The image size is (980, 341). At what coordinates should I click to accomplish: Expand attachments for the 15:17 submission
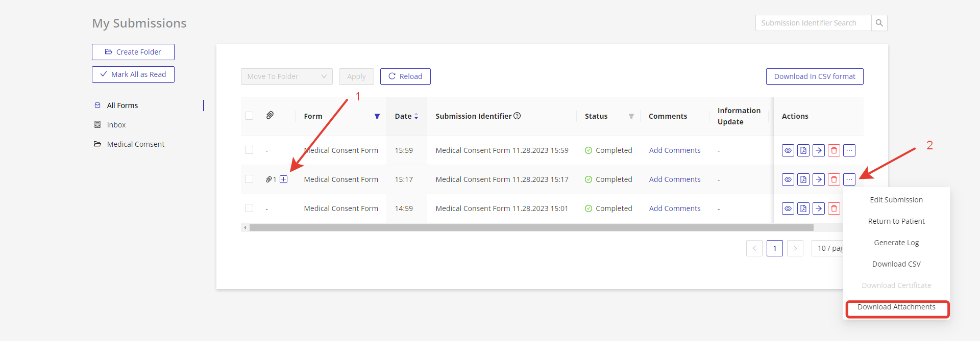coord(284,179)
